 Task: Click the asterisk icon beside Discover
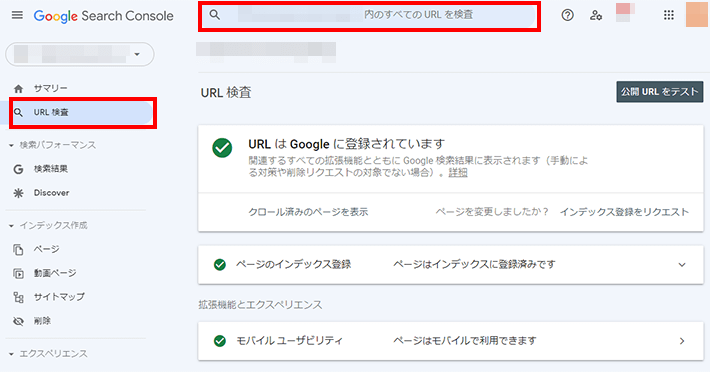[18, 193]
